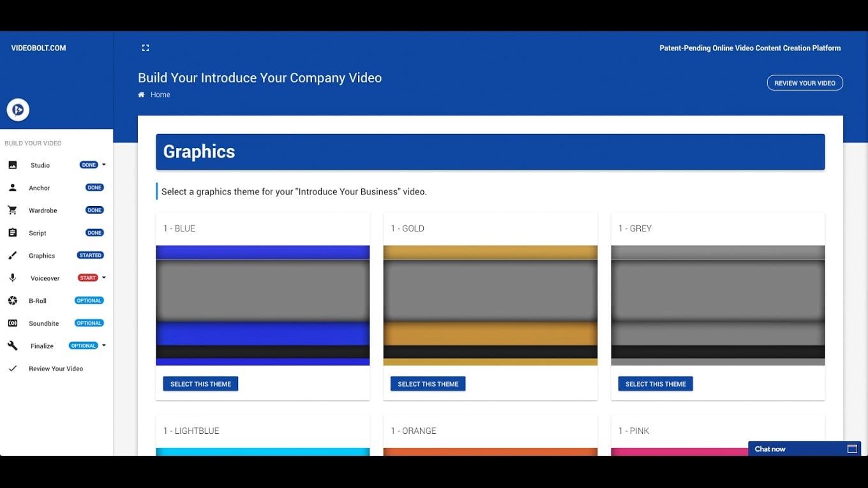The image size is (868, 488).
Task: Click the '1 - LIGHTBLUE' card title
Action: 191,431
